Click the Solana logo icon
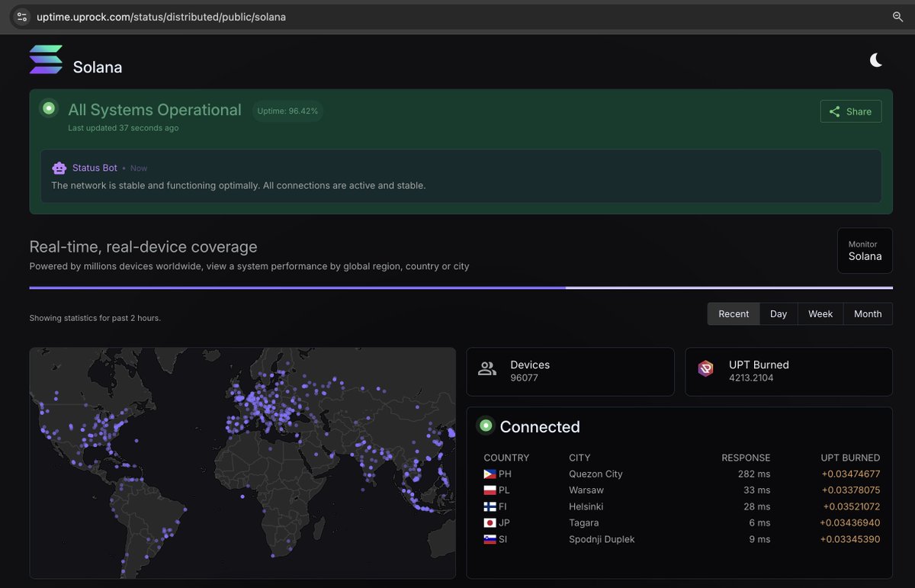 46,59
